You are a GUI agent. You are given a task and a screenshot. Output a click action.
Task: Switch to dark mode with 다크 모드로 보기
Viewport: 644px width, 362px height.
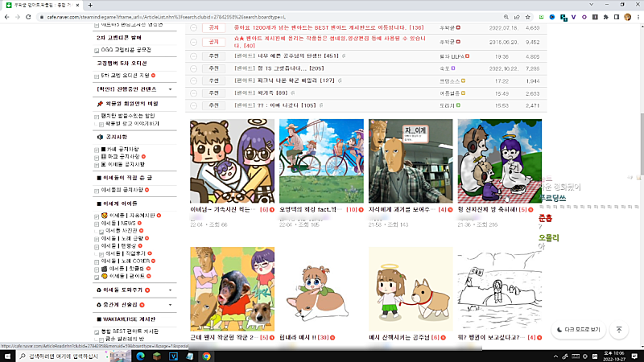578,330
